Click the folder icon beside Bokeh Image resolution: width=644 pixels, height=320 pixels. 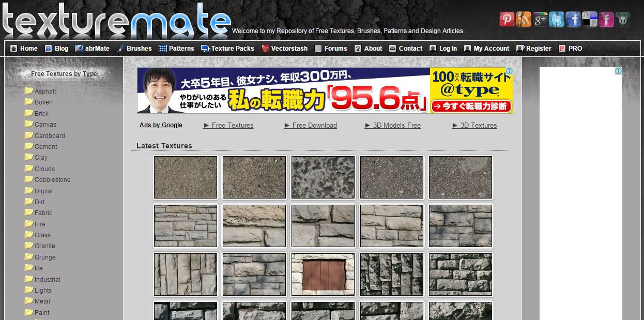(28, 102)
